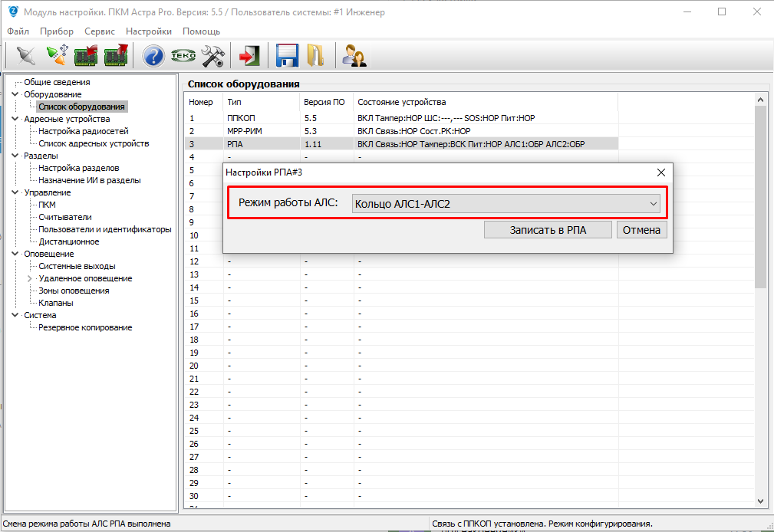The height and width of the screenshot is (532, 774).
Task: Collapse the Разделы tree node
Action: point(15,156)
